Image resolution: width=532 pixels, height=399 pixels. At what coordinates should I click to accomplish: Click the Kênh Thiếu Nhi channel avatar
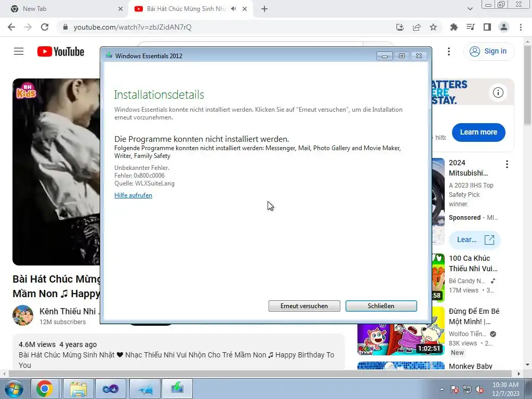point(23,315)
